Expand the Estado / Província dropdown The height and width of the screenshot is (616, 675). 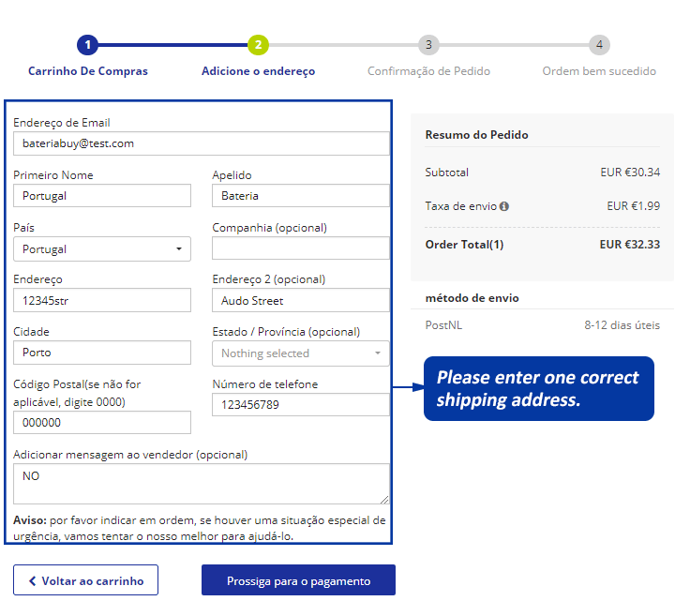point(301,353)
